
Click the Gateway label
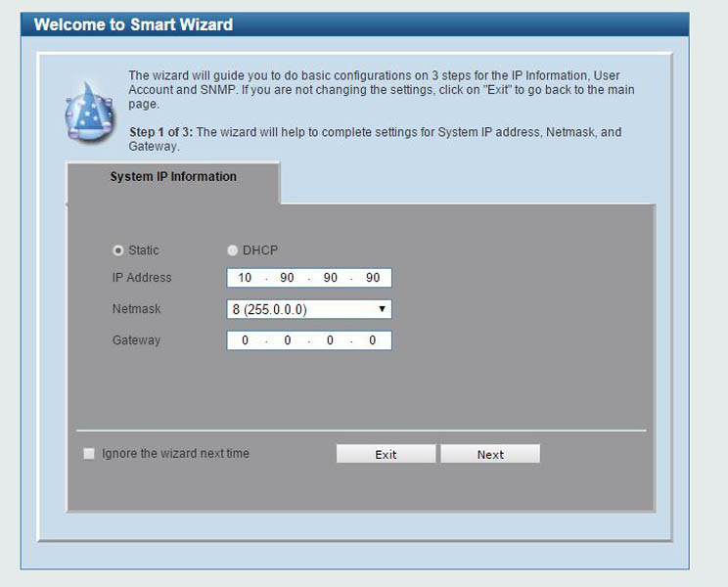137,340
